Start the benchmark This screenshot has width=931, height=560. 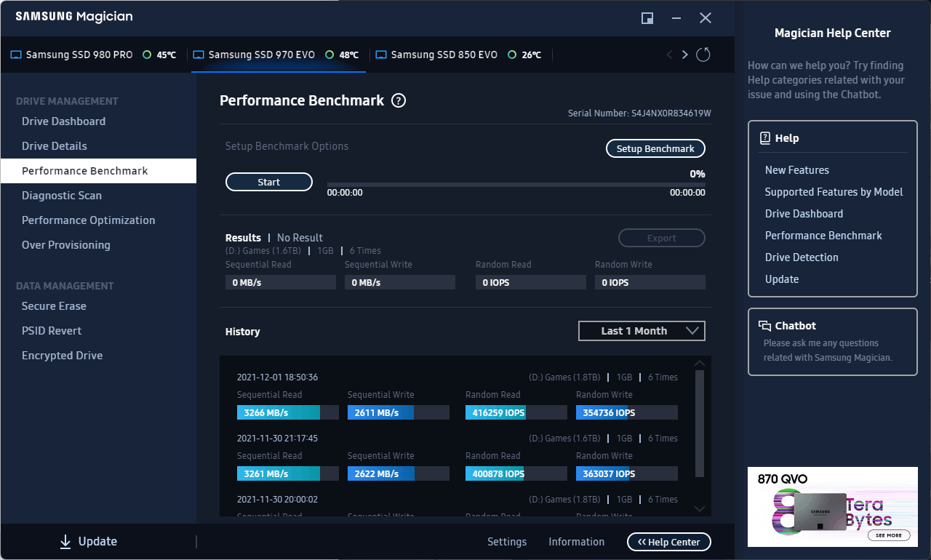pos(269,182)
